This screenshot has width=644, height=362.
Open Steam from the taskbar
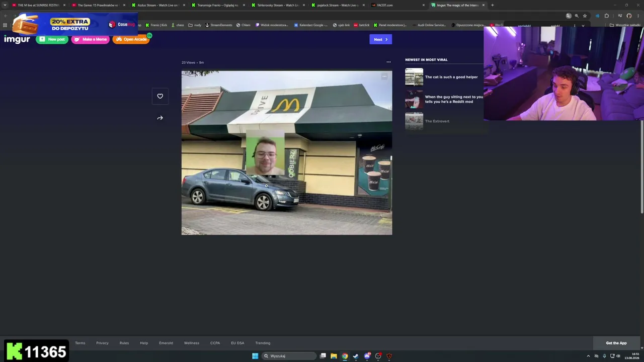pyautogui.click(x=356, y=356)
